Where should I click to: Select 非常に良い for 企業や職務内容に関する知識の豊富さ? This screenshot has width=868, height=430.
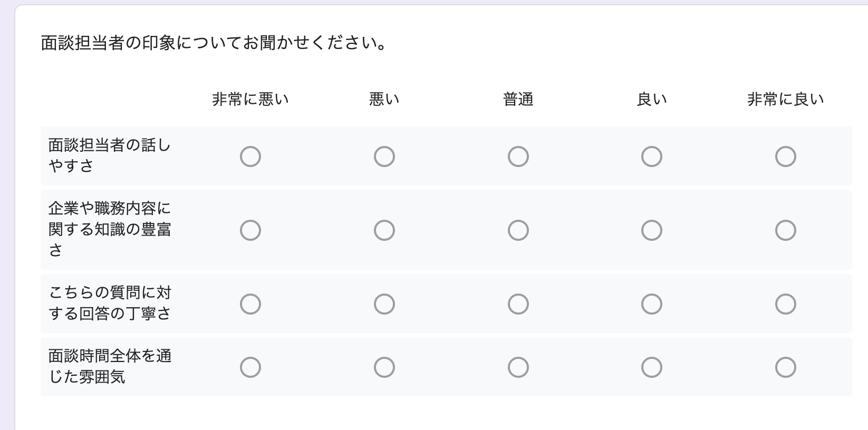[x=786, y=230]
